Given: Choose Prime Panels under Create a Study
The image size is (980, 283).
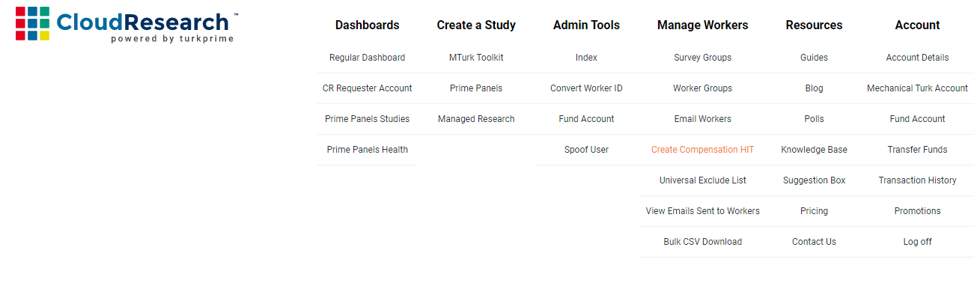Looking at the screenshot, I should coord(476,88).
